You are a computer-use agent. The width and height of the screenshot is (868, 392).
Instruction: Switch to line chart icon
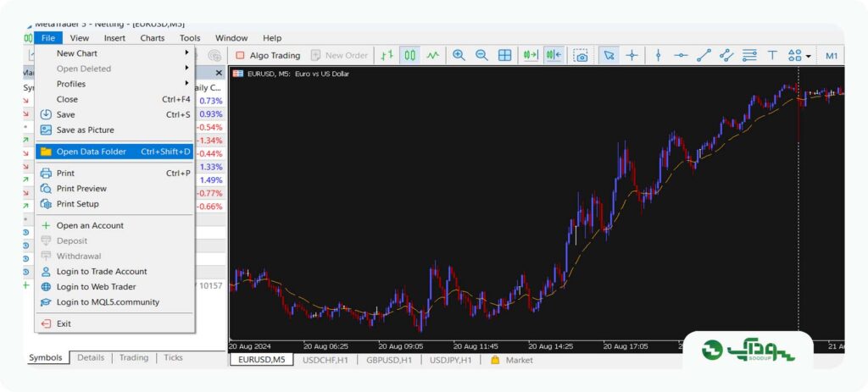[x=432, y=55]
